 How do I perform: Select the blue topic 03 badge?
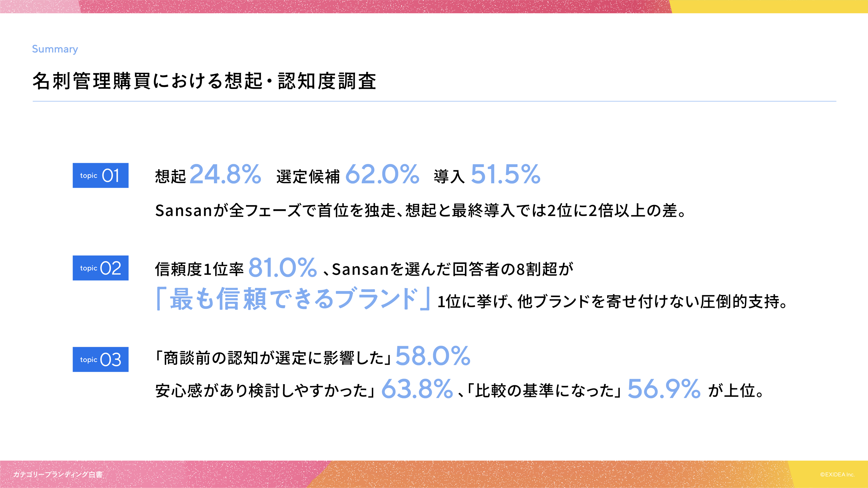pos(100,359)
